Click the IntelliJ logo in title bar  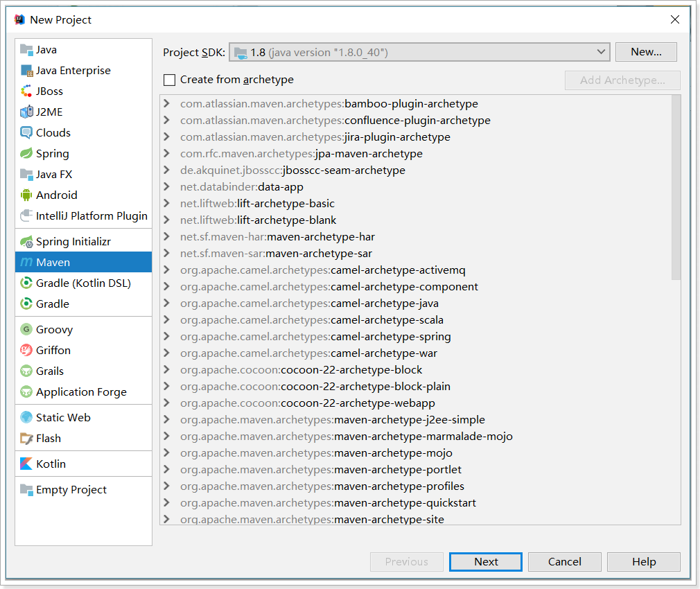pos(19,19)
